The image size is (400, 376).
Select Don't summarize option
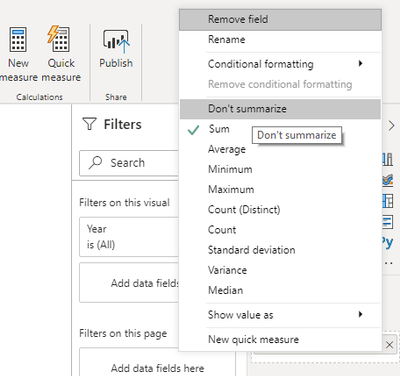click(x=280, y=109)
